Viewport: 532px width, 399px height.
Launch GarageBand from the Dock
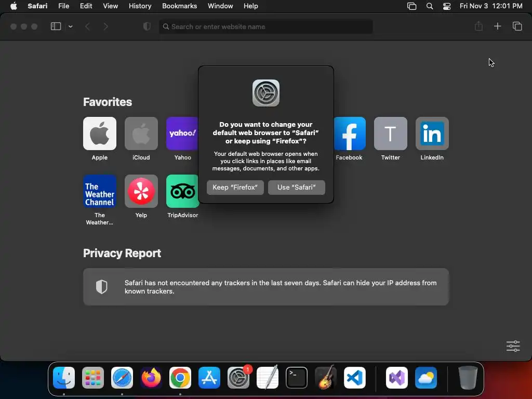[326, 378]
